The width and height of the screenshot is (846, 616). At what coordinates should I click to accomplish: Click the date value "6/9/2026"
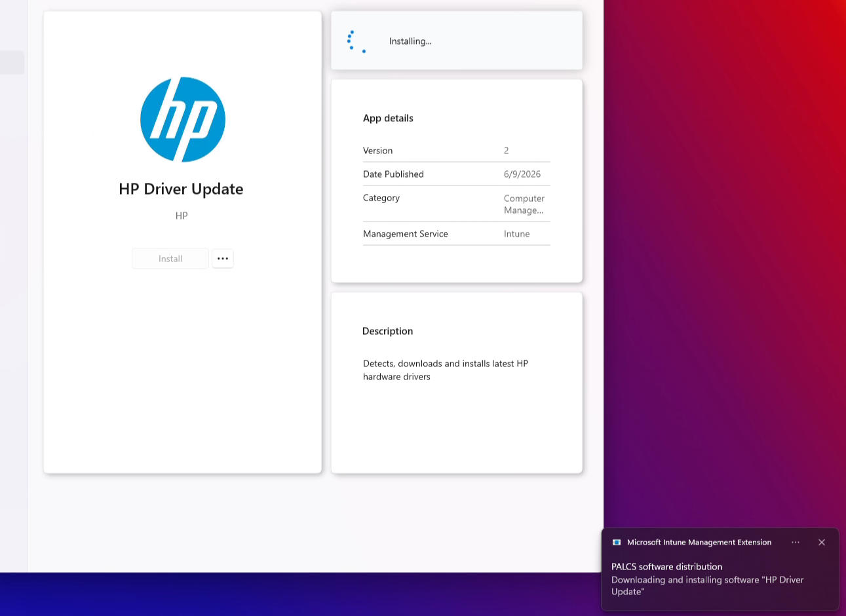pyautogui.click(x=522, y=174)
